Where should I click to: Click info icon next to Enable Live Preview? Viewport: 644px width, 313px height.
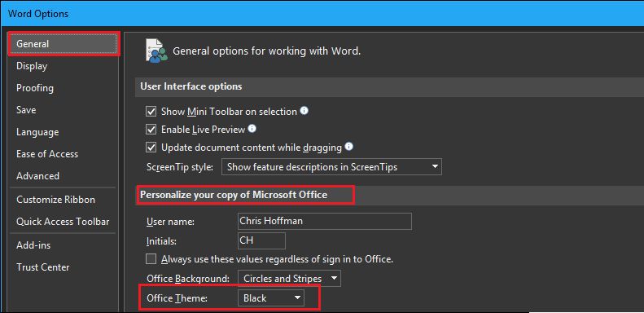(252, 129)
